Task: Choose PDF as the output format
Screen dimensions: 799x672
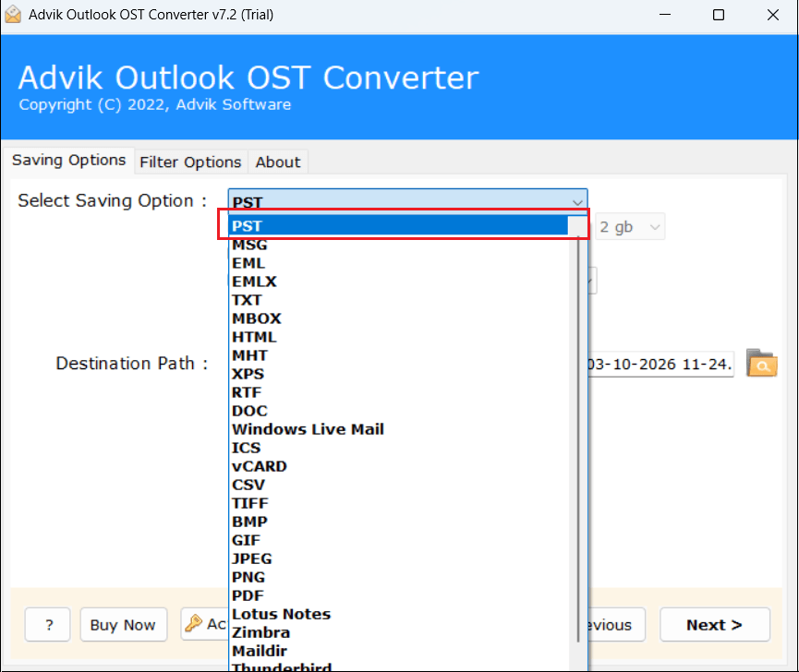Action: 399,595
